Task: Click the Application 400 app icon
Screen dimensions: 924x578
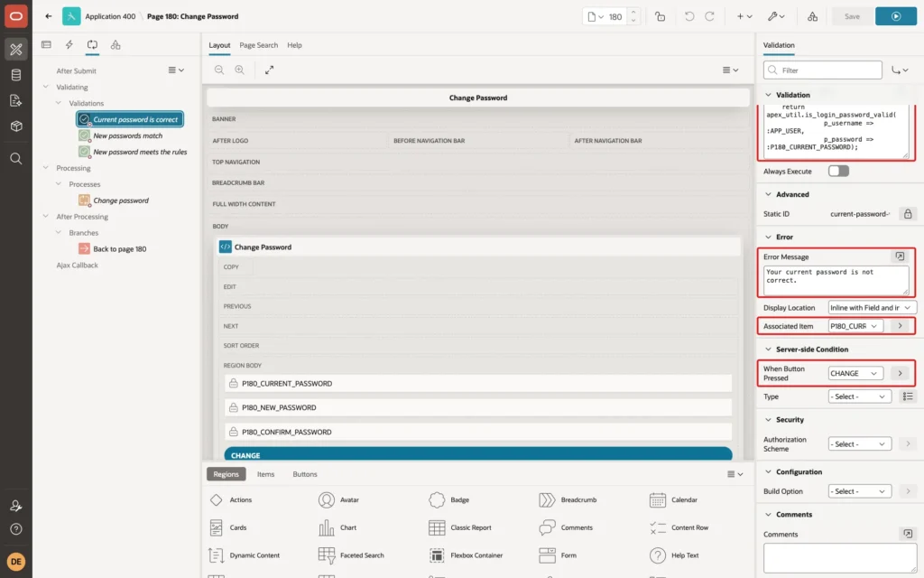Action: (71, 16)
